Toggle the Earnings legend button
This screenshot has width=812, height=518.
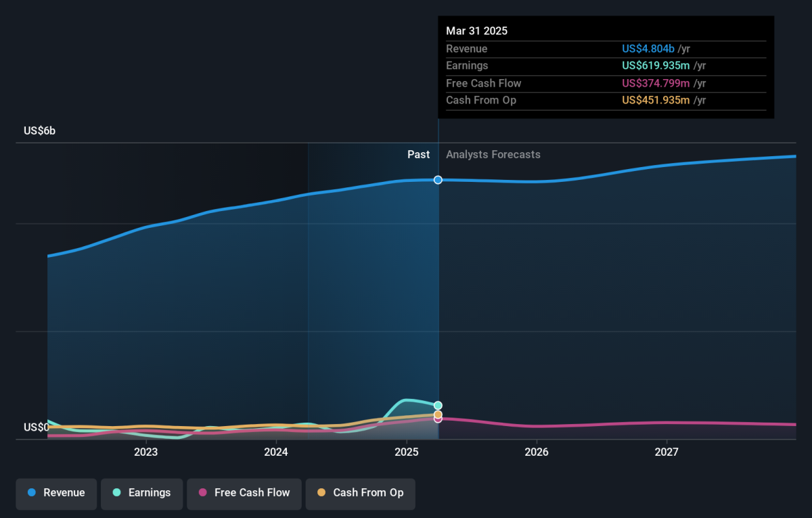[141, 493]
